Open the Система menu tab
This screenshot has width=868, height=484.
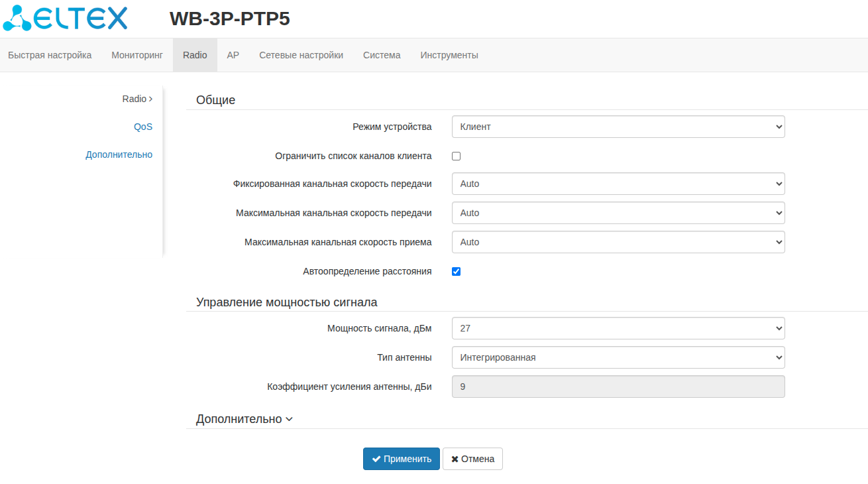point(382,55)
